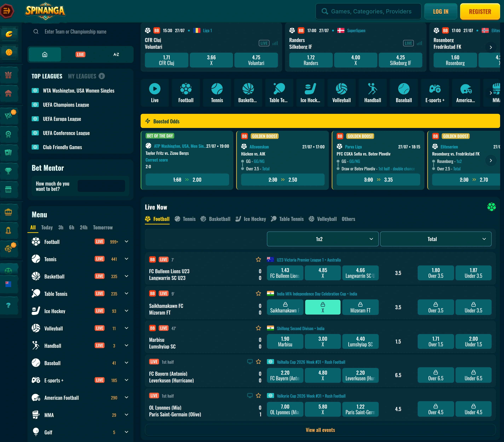Select the Handball icon in sports carousel
Screen dimensions: 504x442
[x=373, y=93]
